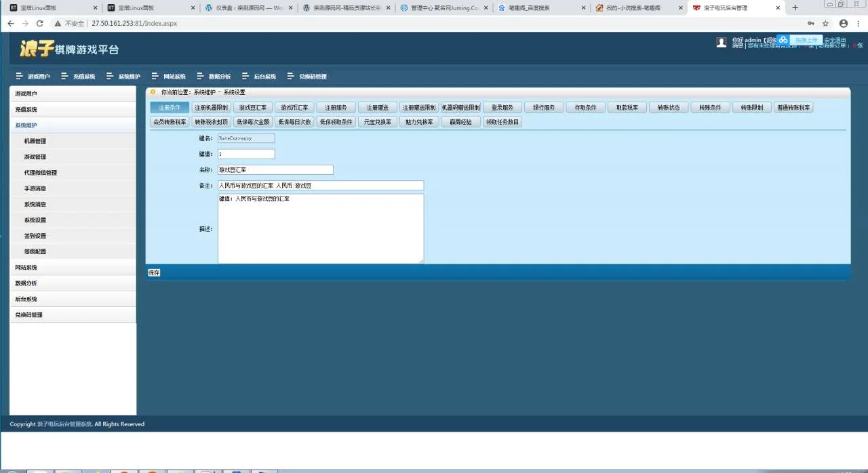Switch to the 游戏豆汇率 settings tab
The image size is (868, 473).
(253, 108)
